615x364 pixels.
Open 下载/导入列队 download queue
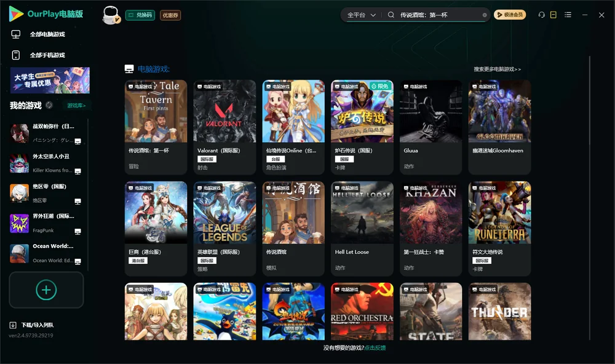point(32,325)
